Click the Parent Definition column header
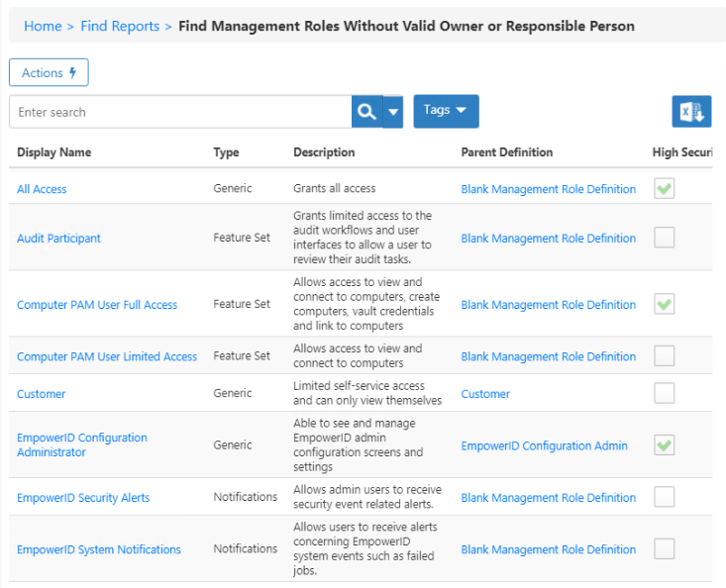Image resolution: width=726 pixels, height=588 pixels. click(x=506, y=152)
